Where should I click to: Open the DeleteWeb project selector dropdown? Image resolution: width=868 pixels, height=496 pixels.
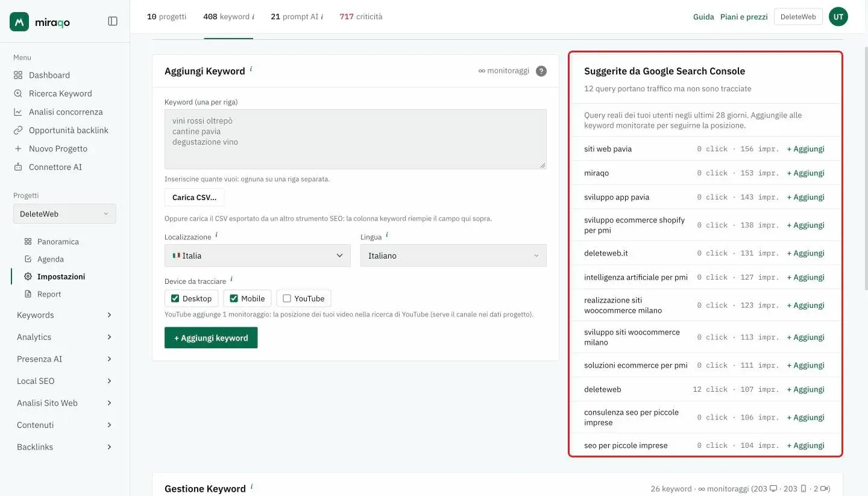click(x=64, y=214)
